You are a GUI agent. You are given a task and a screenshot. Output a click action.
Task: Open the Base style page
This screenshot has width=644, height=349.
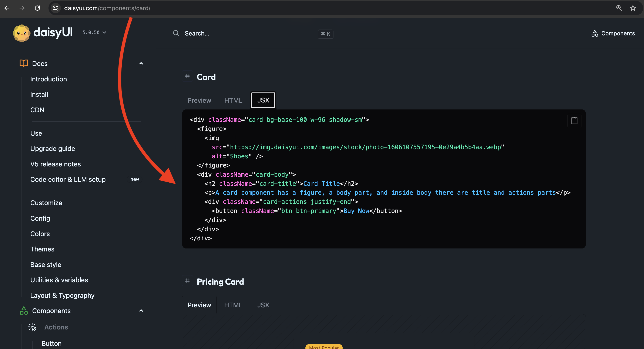coord(46,265)
